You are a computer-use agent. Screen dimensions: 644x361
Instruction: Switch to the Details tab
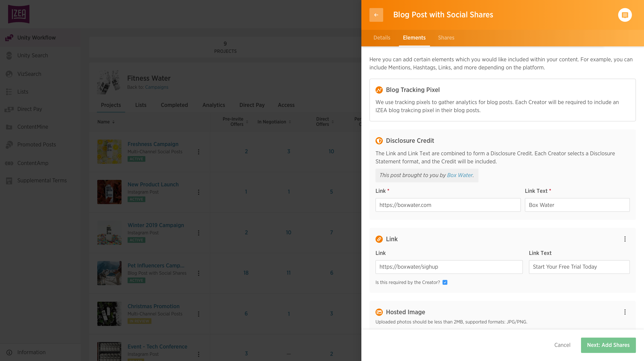tap(382, 38)
